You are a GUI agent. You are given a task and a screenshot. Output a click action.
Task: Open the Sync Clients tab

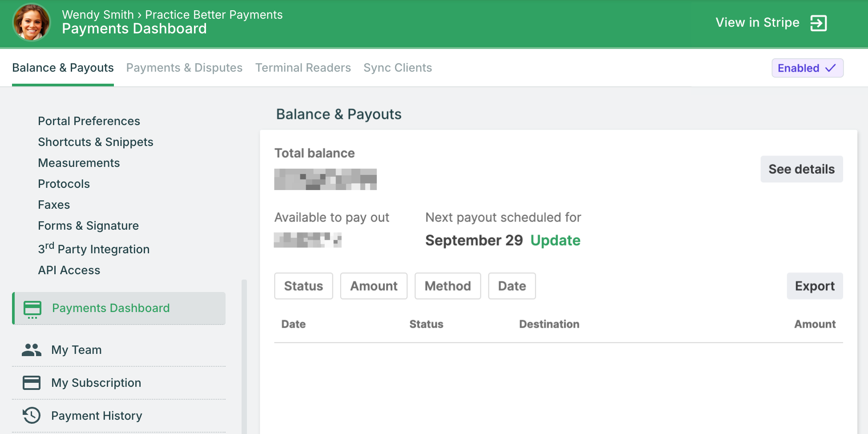[397, 68]
